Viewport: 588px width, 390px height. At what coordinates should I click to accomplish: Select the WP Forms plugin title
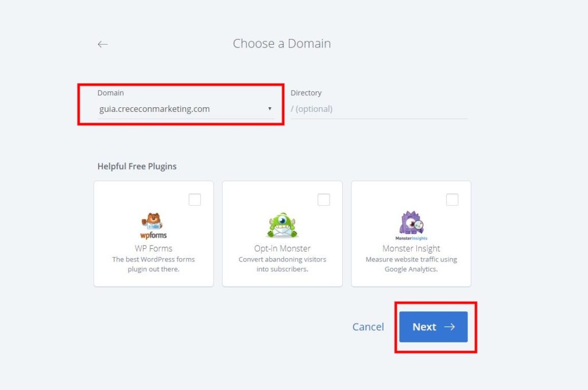(153, 248)
